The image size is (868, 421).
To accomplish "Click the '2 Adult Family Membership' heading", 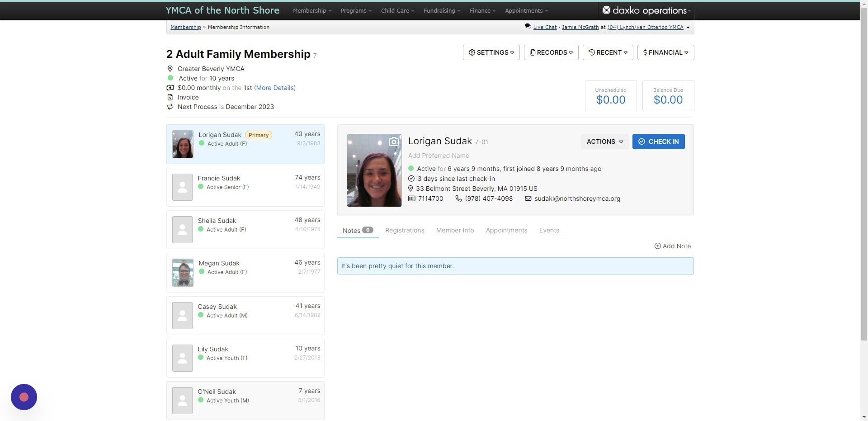I will click(238, 54).
